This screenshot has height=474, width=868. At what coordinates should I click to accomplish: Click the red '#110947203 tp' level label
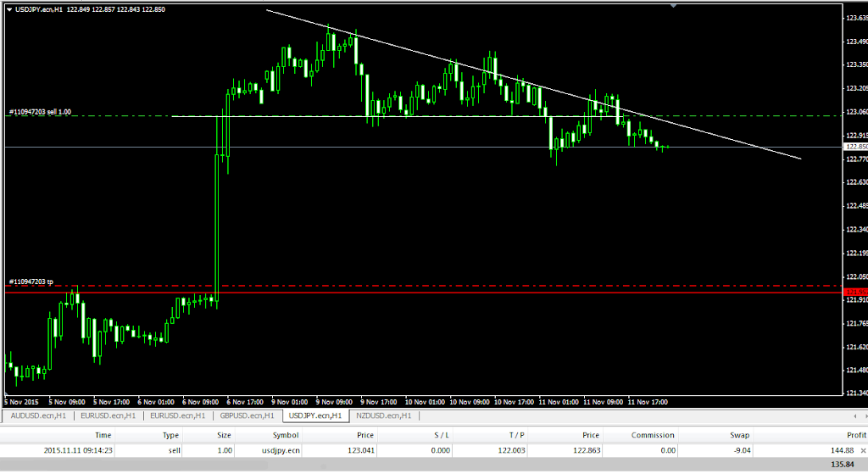[x=31, y=282]
